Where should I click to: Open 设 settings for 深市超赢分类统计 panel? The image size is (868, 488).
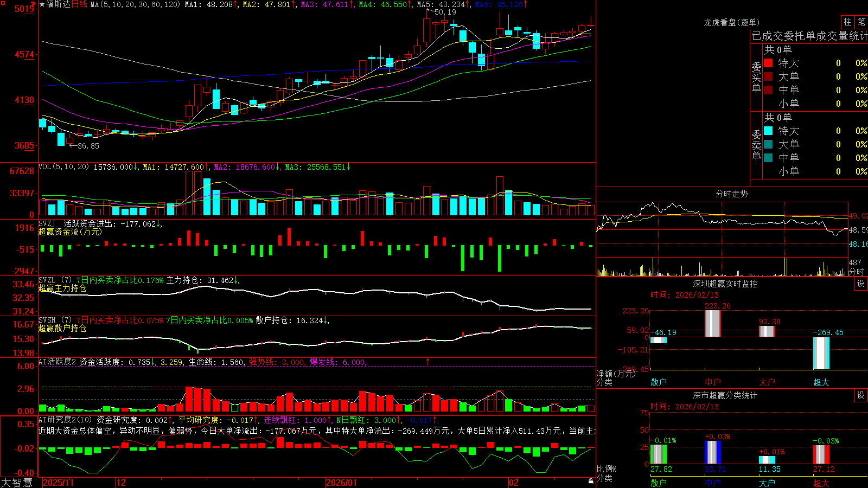861,395
